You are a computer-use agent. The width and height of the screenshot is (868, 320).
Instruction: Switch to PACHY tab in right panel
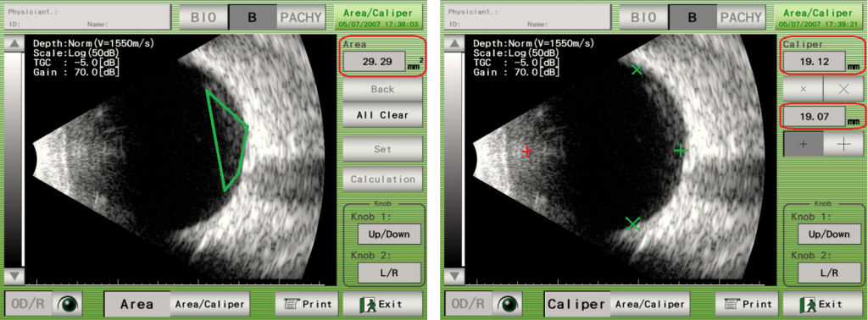tap(741, 17)
